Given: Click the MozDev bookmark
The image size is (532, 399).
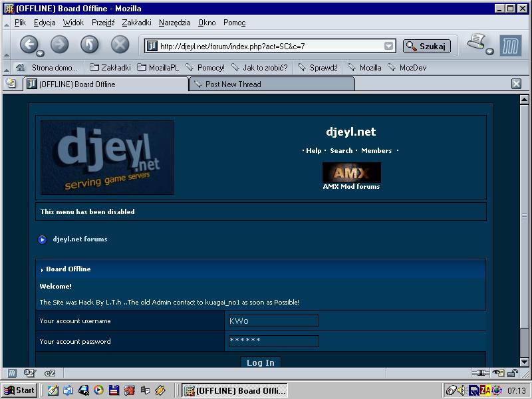Looking at the screenshot, I should tap(407, 68).
